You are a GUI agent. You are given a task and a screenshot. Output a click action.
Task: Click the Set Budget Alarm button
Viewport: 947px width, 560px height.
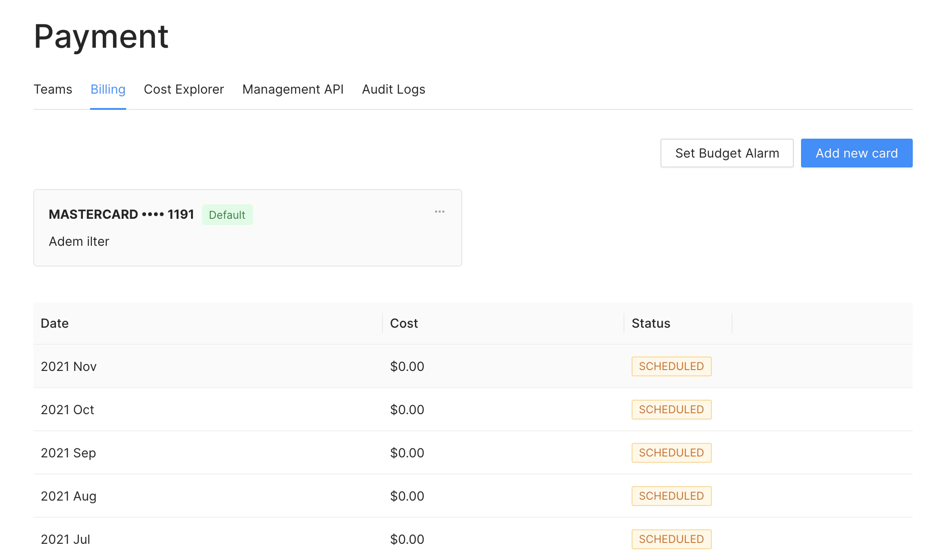coord(727,153)
